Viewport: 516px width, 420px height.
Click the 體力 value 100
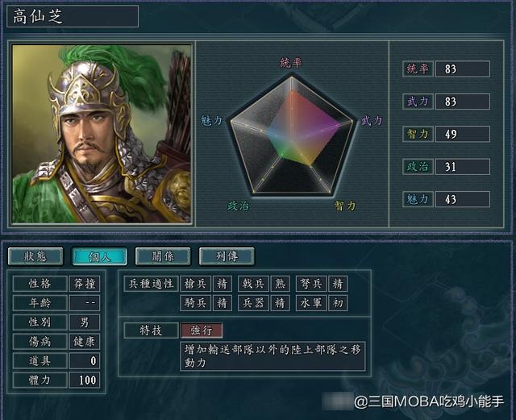click(x=84, y=380)
